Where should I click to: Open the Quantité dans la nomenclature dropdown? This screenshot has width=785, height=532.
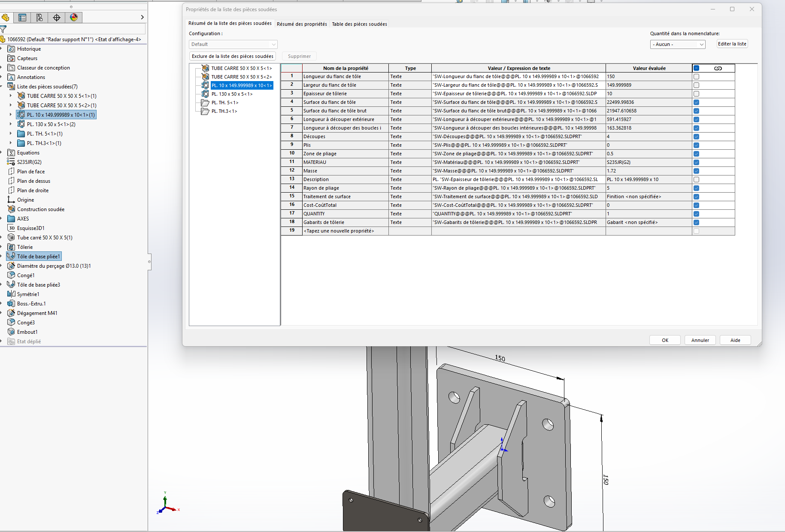click(677, 44)
